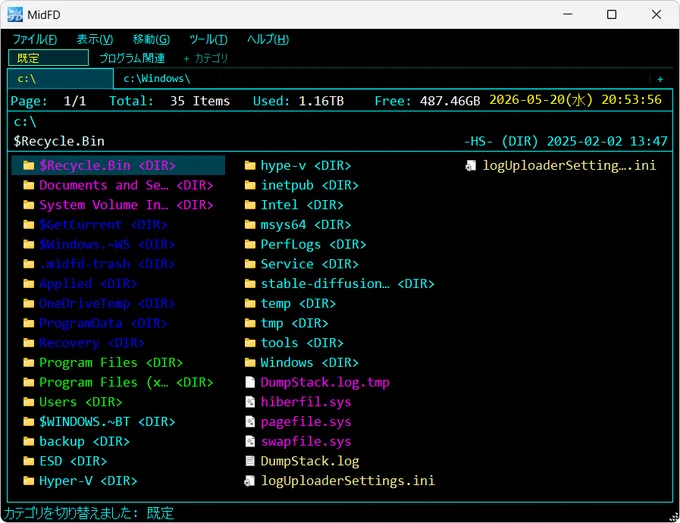Maximize the MidFD window

pos(611,14)
